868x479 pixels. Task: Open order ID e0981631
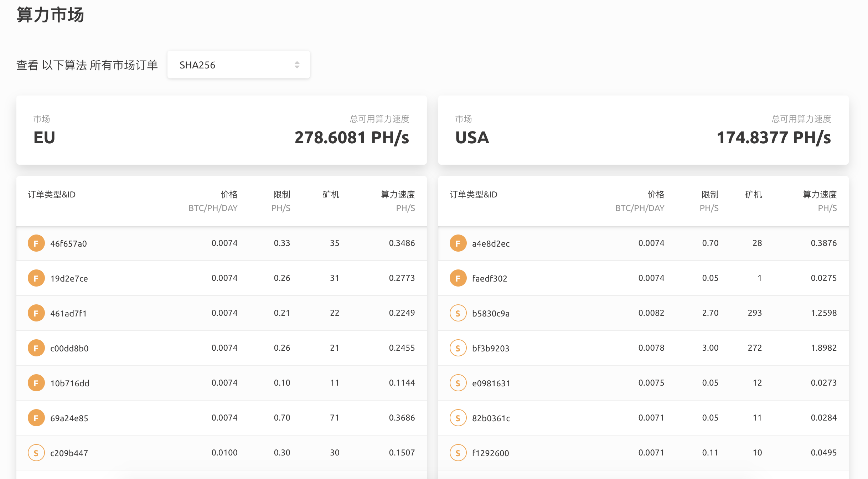click(x=491, y=383)
